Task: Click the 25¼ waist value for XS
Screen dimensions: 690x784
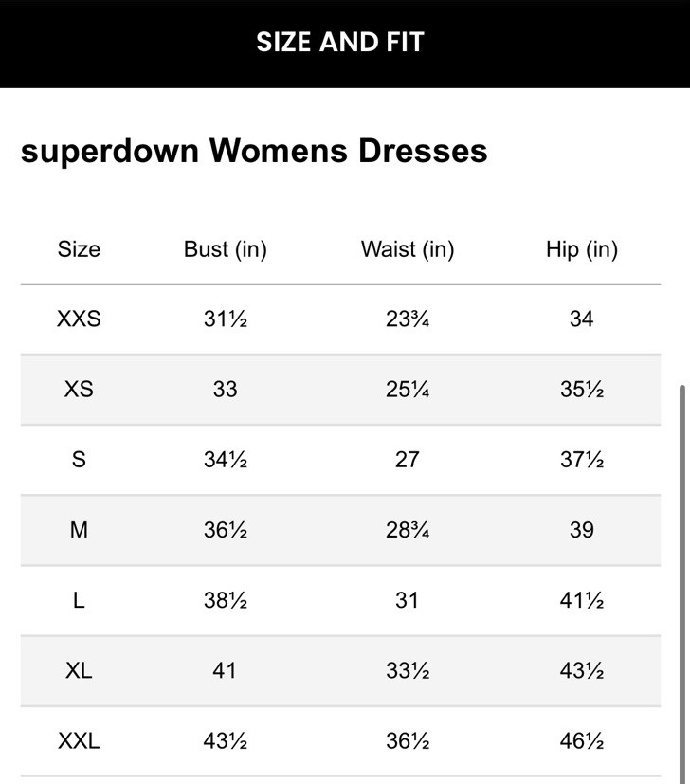Action: point(408,390)
